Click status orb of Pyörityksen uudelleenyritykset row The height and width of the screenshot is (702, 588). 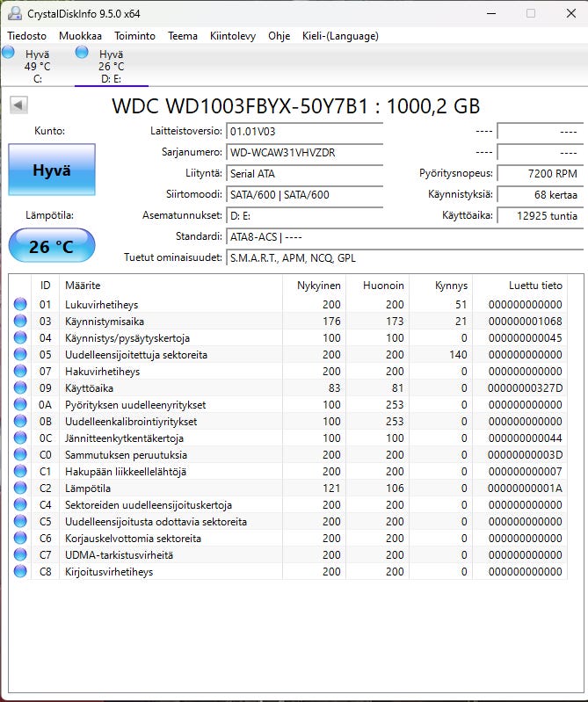tap(20, 404)
